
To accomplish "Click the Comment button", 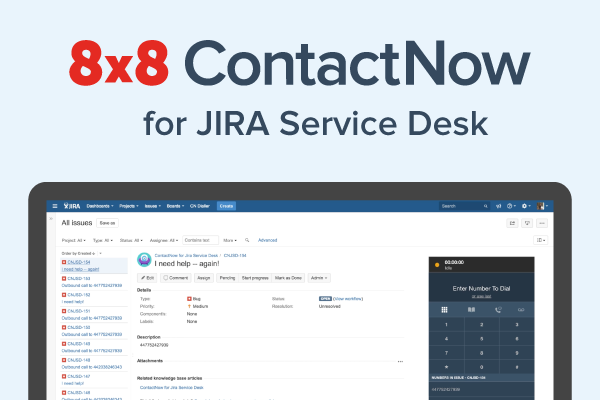I will coord(176,278).
